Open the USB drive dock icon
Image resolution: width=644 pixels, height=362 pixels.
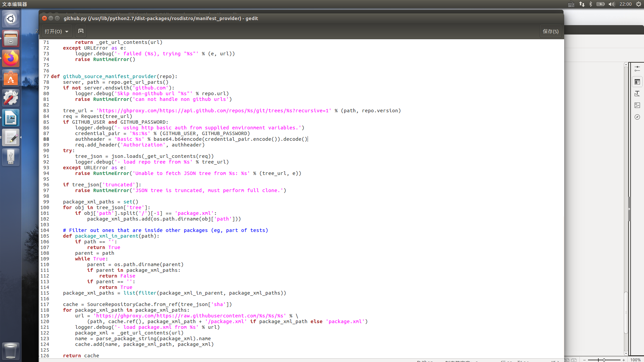tap(11, 157)
